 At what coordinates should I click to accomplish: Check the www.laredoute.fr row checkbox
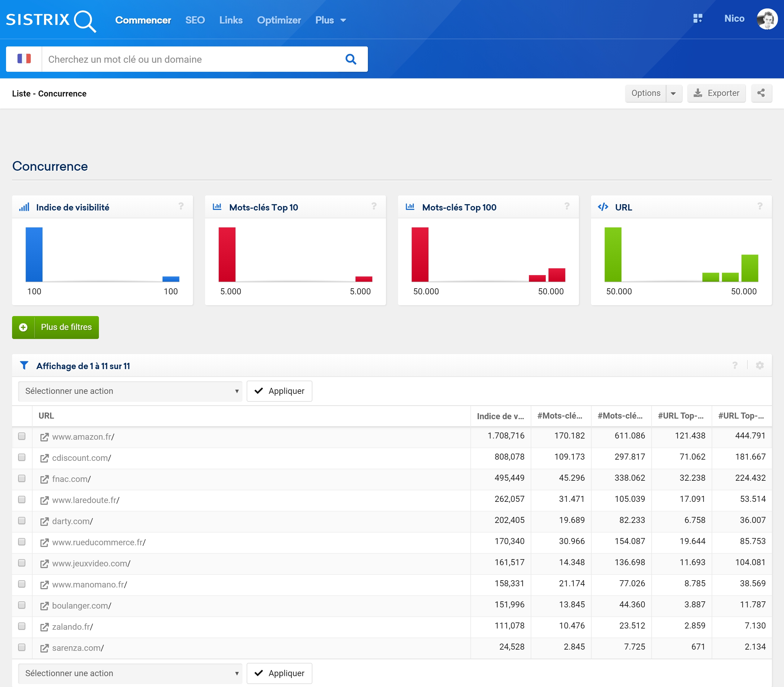pos(22,499)
